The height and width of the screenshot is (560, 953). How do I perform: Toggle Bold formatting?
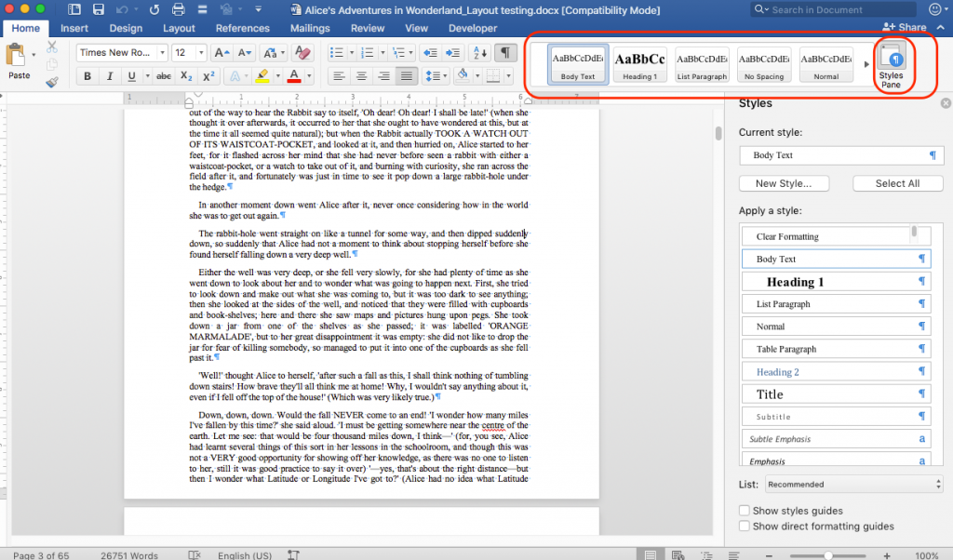point(87,76)
